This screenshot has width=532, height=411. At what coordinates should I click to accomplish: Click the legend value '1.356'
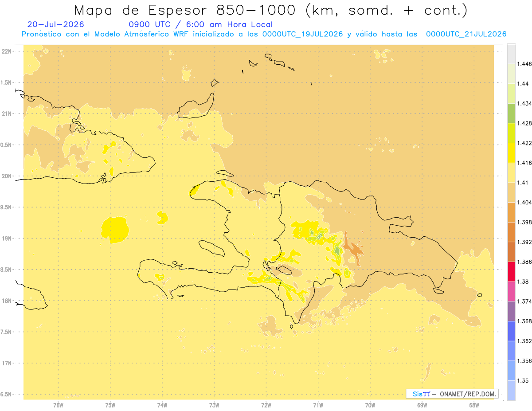point(525,361)
